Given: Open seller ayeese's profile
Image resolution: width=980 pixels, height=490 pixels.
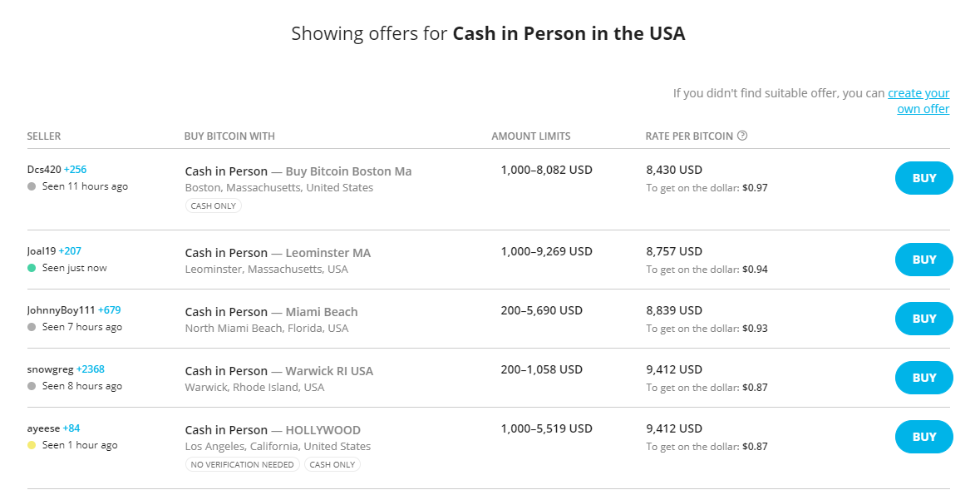Looking at the screenshot, I should point(43,428).
